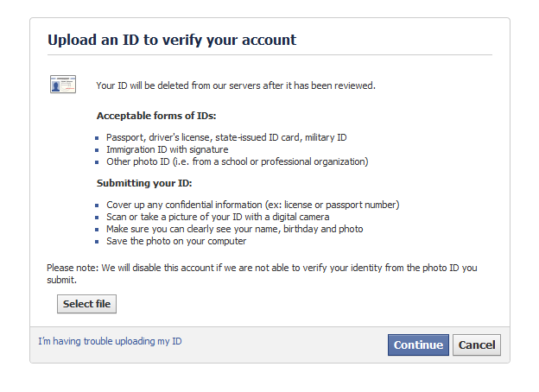Click the bullet marker before the Passport line

point(97,138)
